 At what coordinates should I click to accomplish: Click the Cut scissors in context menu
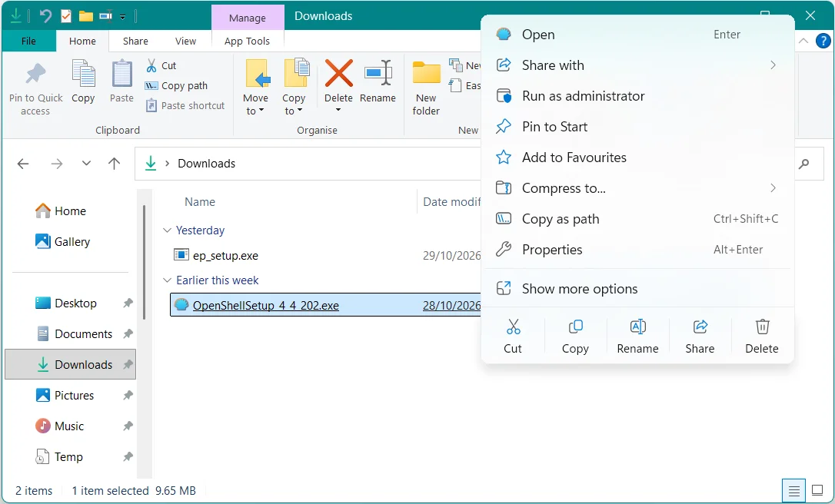(513, 327)
